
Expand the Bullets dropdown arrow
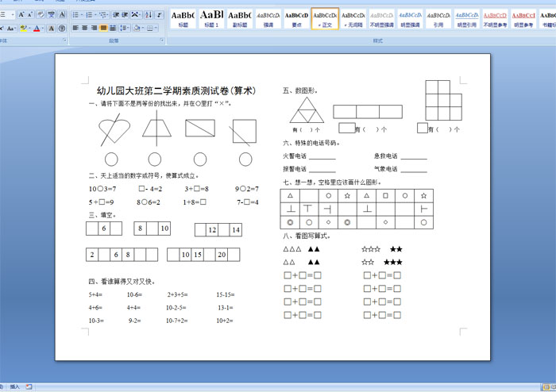tap(82, 14)
